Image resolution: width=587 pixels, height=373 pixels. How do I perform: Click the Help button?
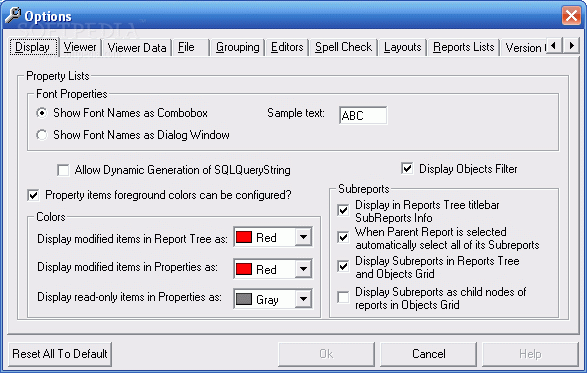530,354
